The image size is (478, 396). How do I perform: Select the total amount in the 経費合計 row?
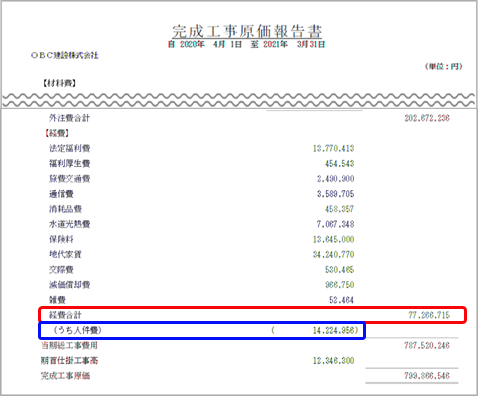click(429, 315)
